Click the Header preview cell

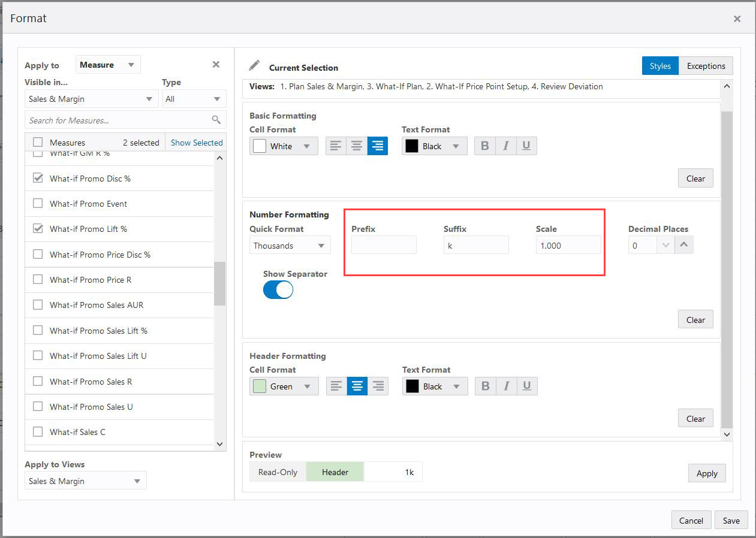coord(335,472)
